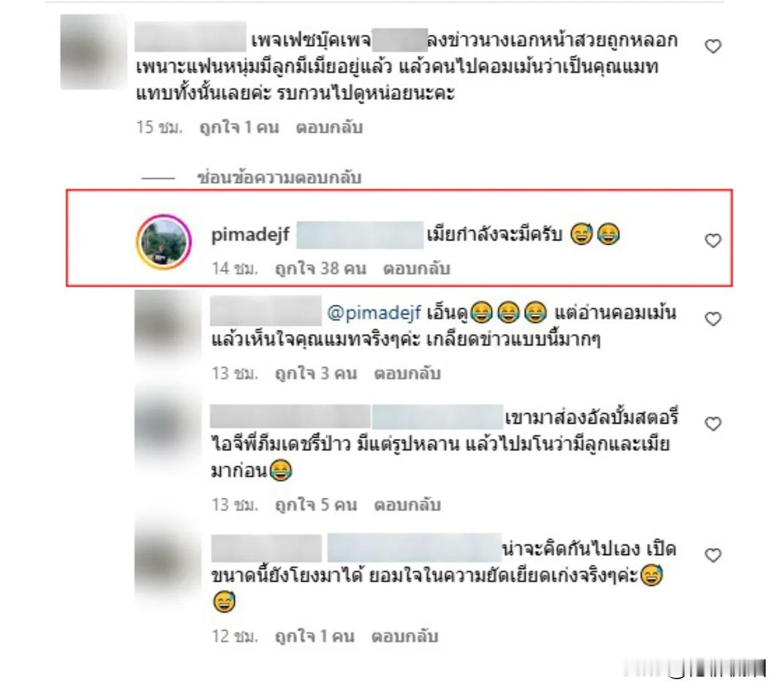
Task: Open pimadejf profile picture with story ring
Action: [x=164, y=242]
